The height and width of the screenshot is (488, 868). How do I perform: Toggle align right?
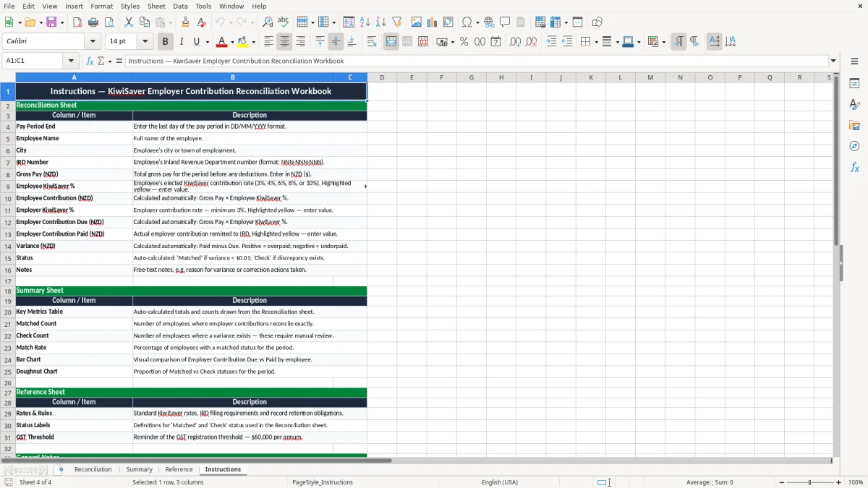(x=301, y=42)
